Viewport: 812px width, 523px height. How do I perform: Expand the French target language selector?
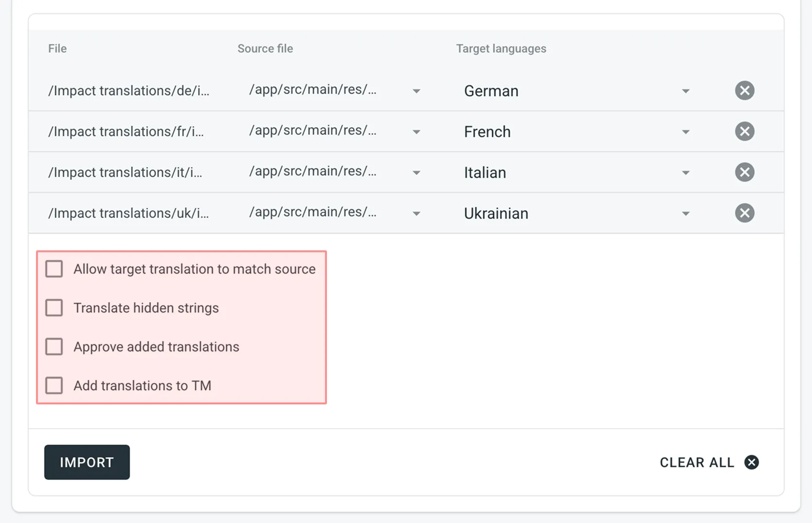click(685, 131)
